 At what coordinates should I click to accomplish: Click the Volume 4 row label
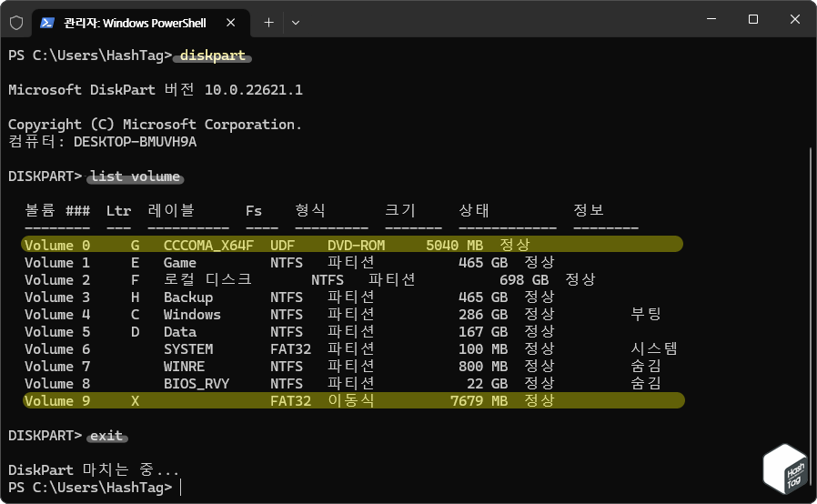point(57,314)
